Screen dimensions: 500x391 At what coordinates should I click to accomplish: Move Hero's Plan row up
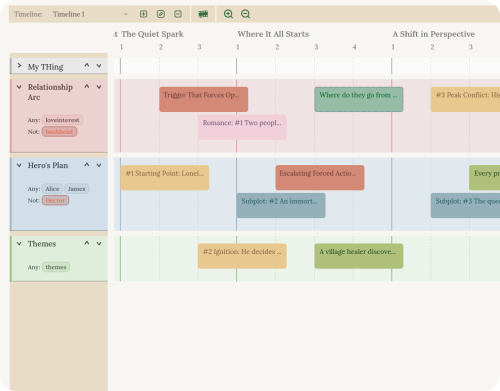tap(87, 165)
